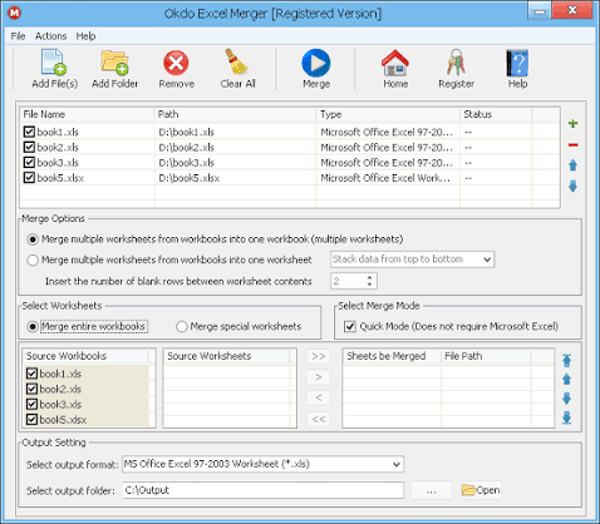Open the Help book icon in toolbar
600x524 pixels.
coord(517,63)
